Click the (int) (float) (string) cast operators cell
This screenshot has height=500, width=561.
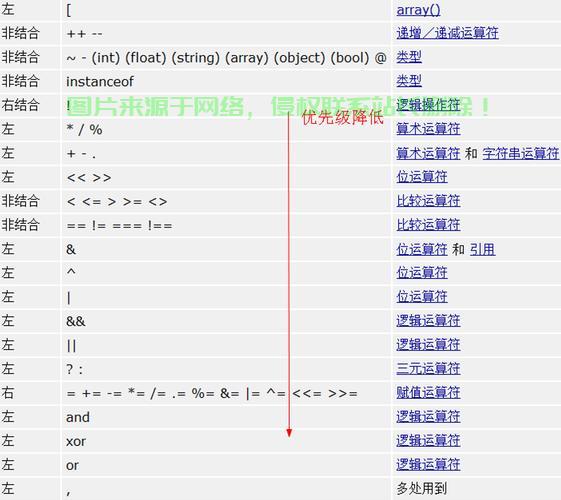[226, 58]
